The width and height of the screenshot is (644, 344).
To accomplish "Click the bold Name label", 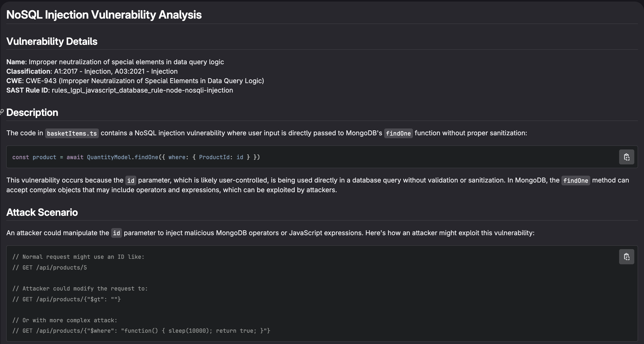I will coord(16,62).
